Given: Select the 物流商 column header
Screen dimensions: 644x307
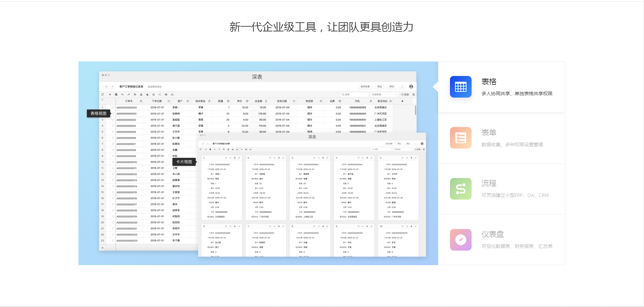Looking at the screenshot, I should point(309,101).
